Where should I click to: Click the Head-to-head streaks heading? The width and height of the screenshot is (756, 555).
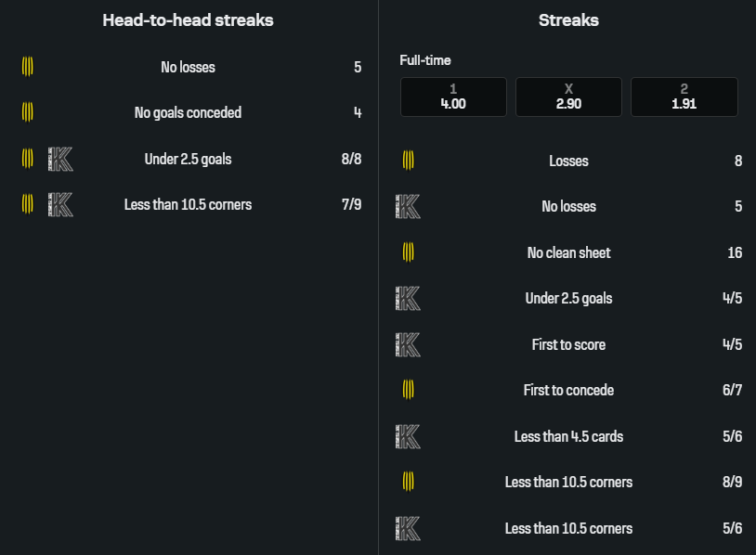coord(188,19)
